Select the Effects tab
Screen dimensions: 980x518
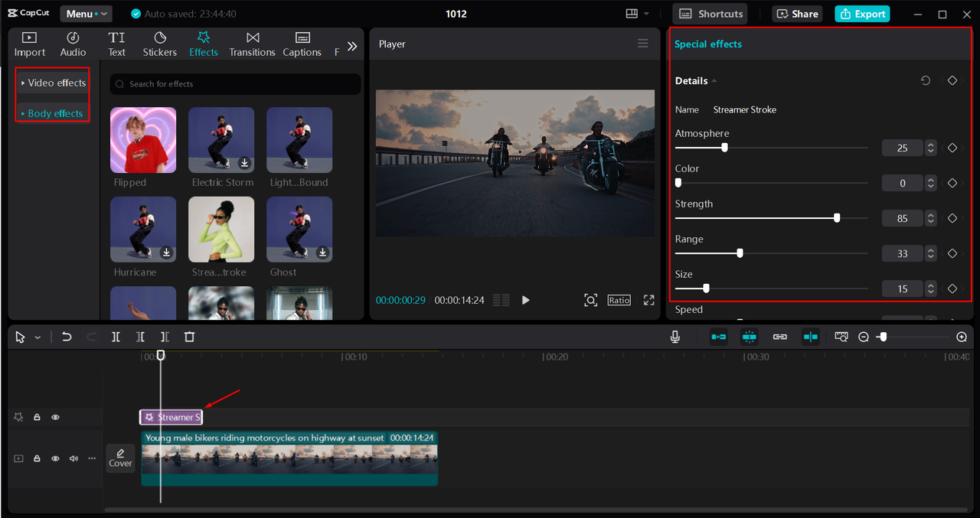204,44
